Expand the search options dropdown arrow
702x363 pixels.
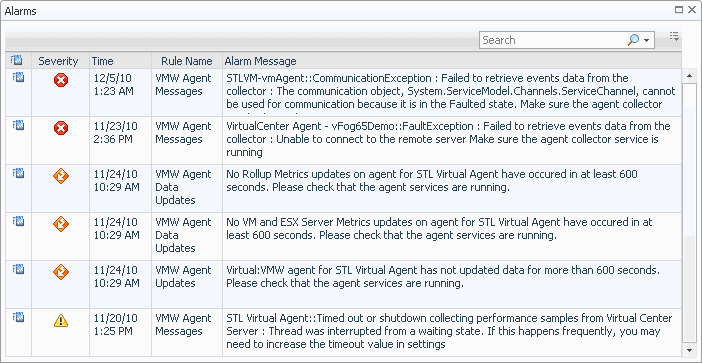[646, 41]
